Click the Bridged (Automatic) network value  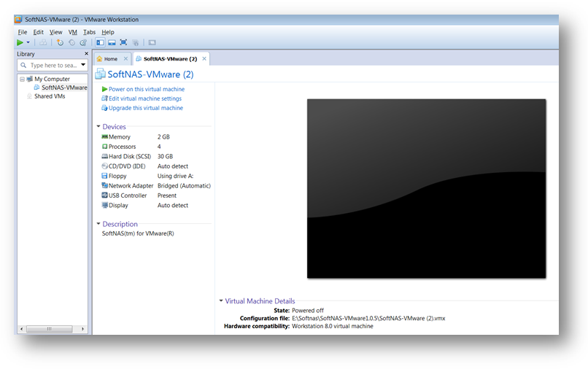[x=184, y=185]
